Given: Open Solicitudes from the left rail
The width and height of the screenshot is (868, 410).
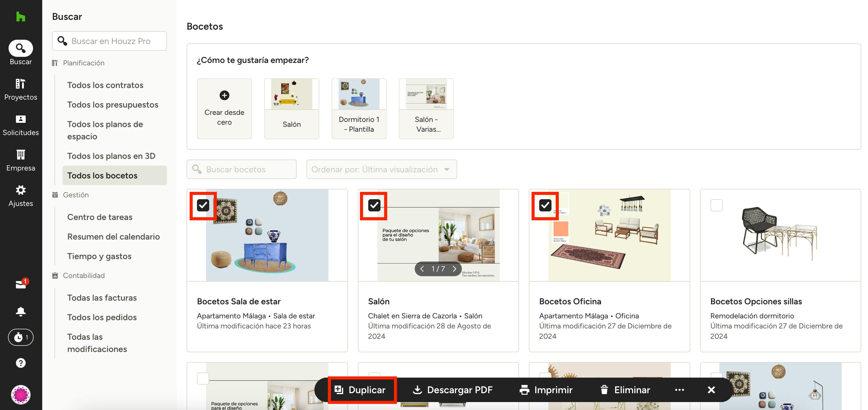Looking at the screenshot, I should [x=20, y=125].
